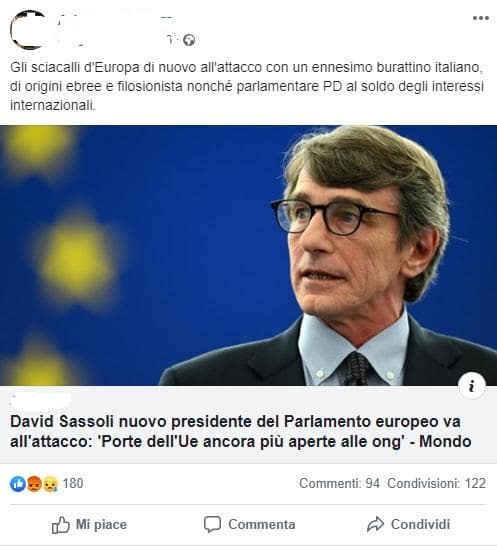Click the article preview photo of the man
Image resolution: width=497 pixels, height=546 pixels.
click(x=248, y=255)
